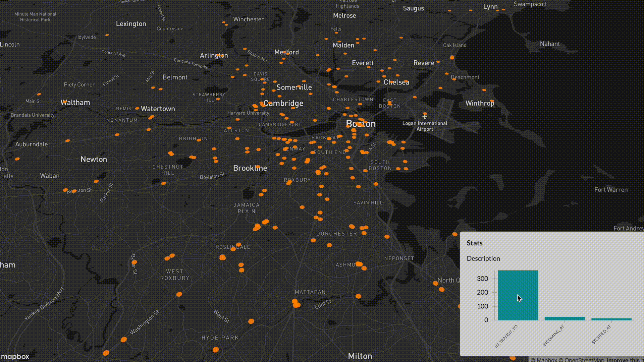Click the Somerville map label
The image size is (644, 362).
click(x=294, y=87)
